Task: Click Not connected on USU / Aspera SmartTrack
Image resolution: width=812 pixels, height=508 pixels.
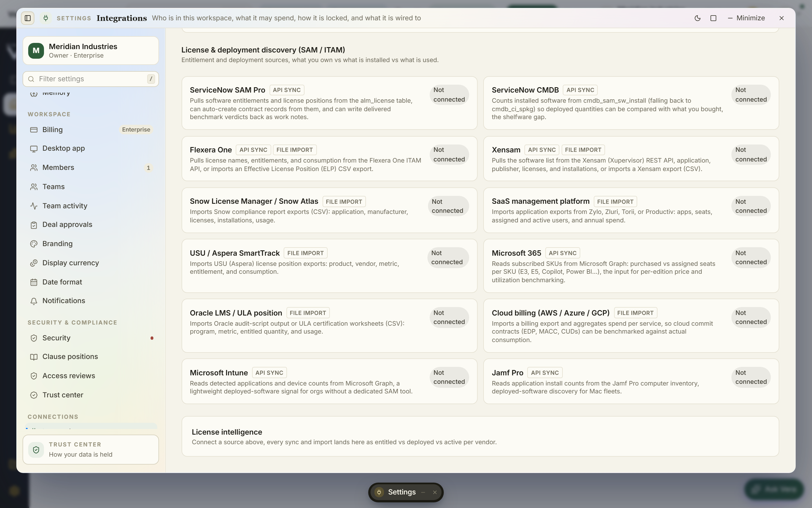Action: click(448, 258)
